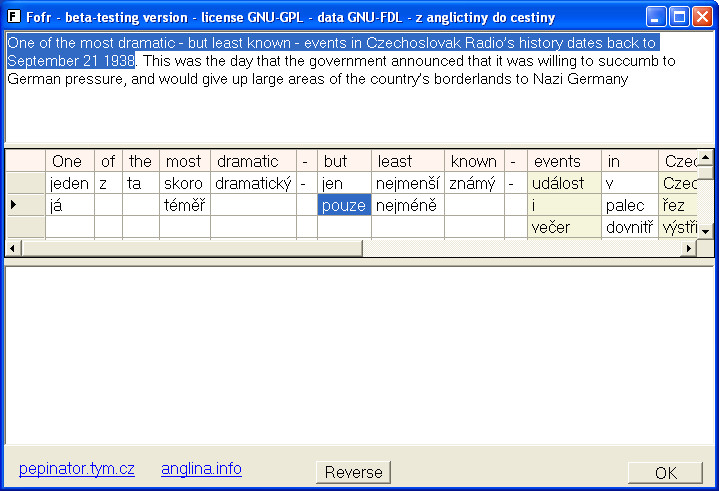Maximize the Fofr window
719x491 pixels.
679,17
